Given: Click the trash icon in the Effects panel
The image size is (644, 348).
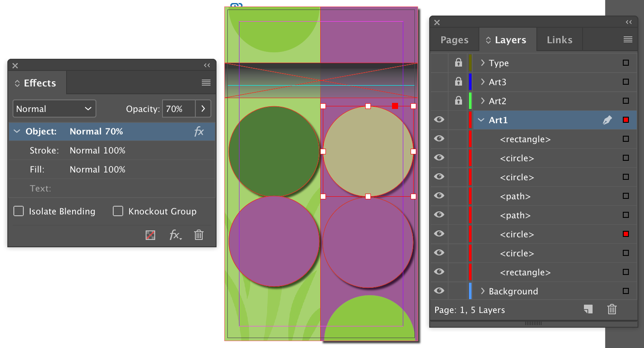Looking at the screenshot, I should coord(199,235).
